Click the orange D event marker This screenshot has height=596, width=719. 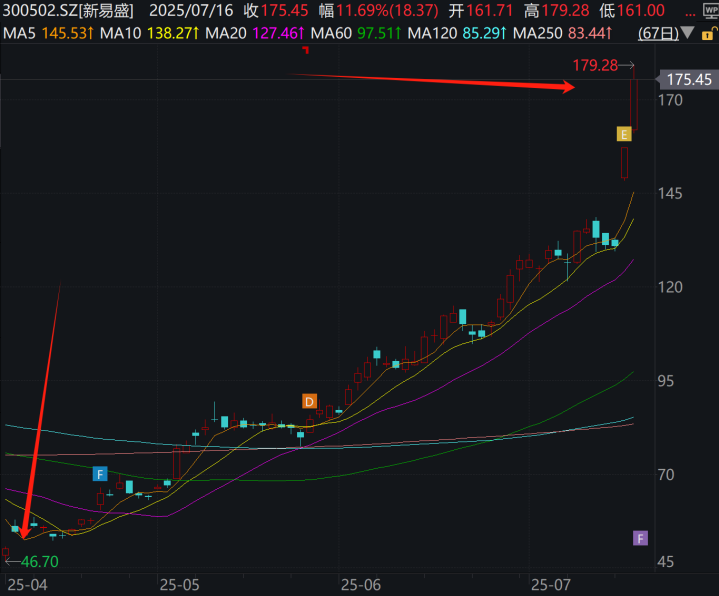(x=310, y=402)
